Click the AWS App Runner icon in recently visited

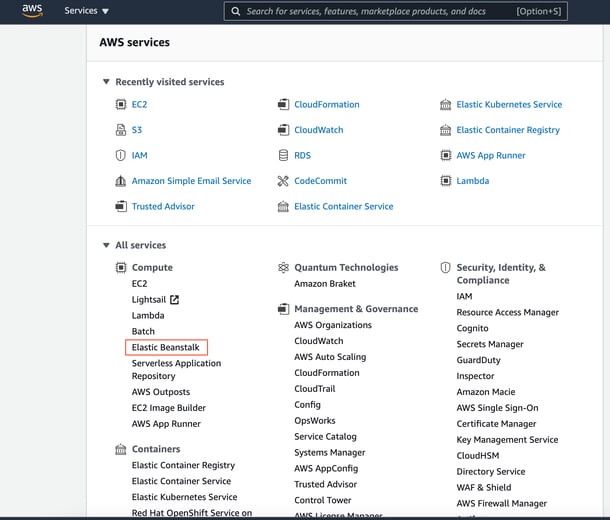coord(445,155)
